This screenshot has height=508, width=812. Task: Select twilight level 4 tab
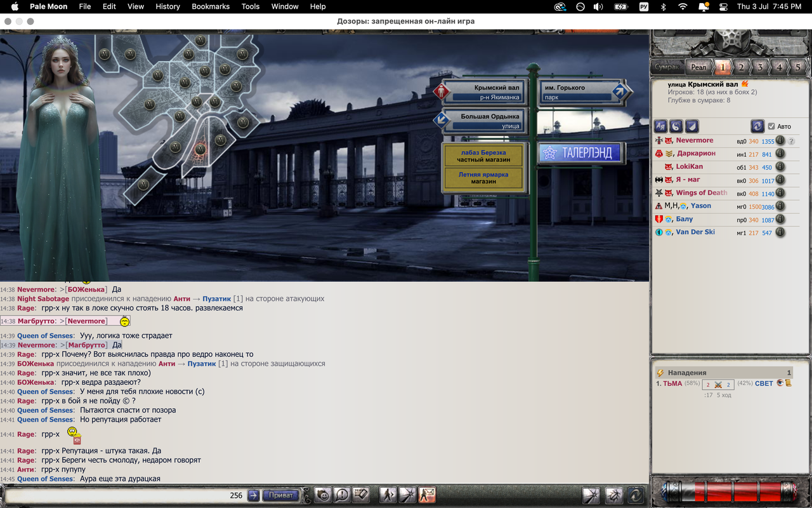pyautogui.click(x=779, y=67)
